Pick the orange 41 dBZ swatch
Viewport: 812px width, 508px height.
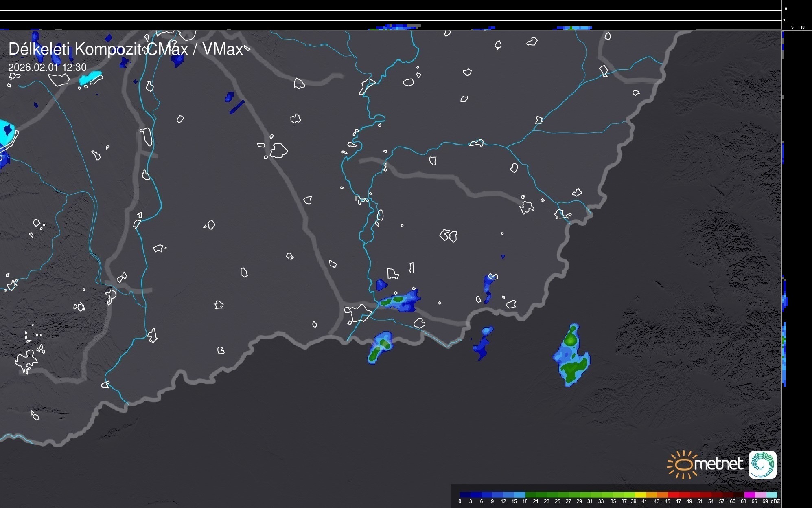coord(650,495)
